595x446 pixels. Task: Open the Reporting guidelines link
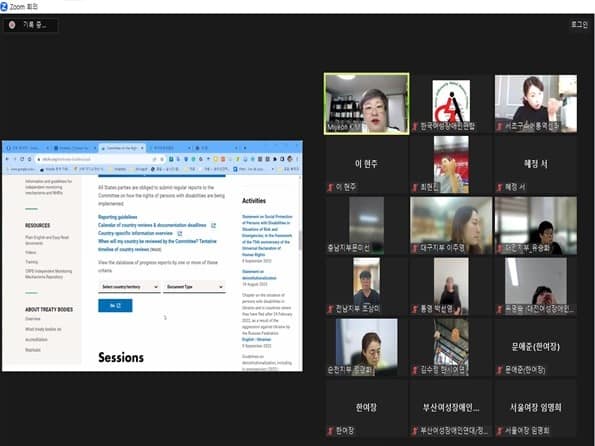point(118,217)
